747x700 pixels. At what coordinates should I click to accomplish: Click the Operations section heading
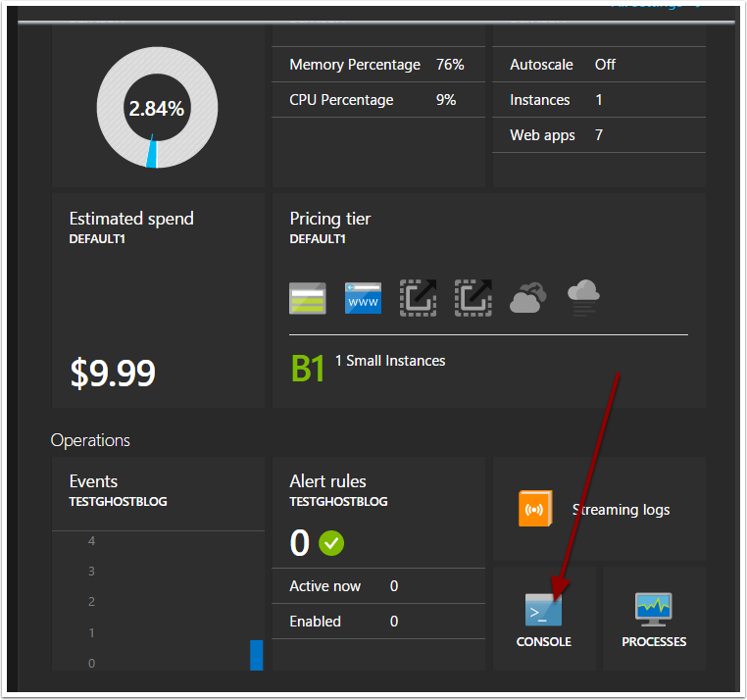click(90, 440)
